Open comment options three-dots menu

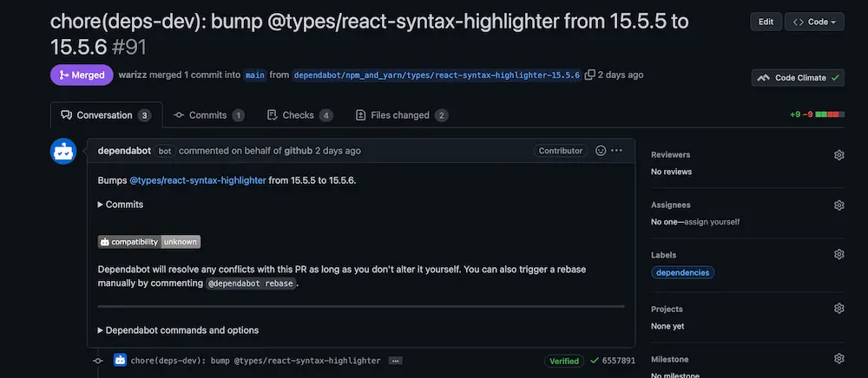[x=616, y=150]
